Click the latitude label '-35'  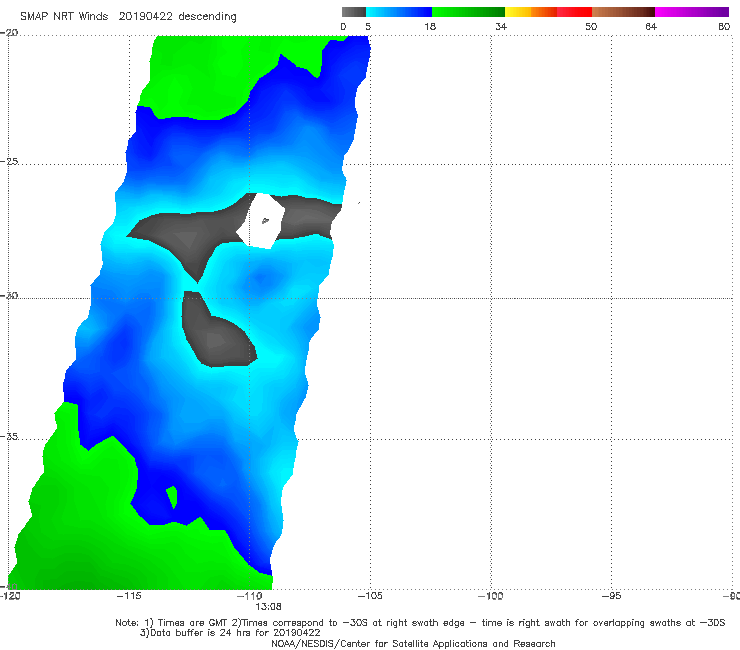(9, 436)
